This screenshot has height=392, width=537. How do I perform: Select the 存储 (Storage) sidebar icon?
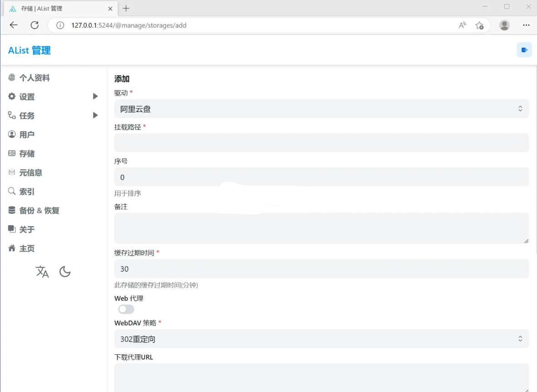click(x=26, y=153)
